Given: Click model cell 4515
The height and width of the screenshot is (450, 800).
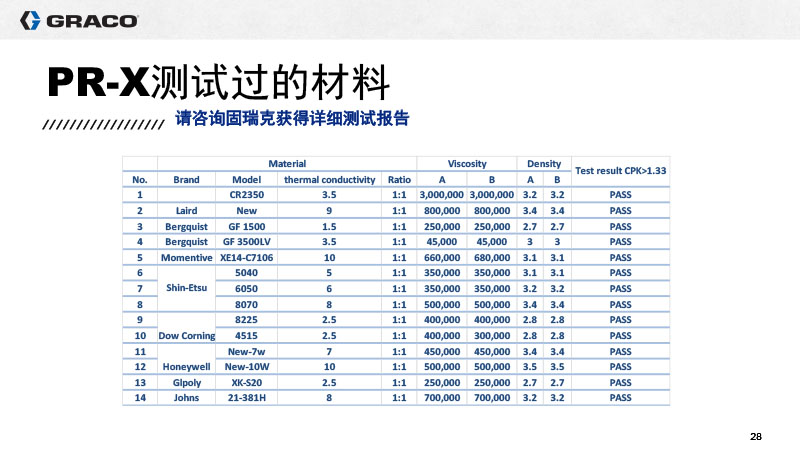Looking at the screenshot, I should (x=246, y=336).
